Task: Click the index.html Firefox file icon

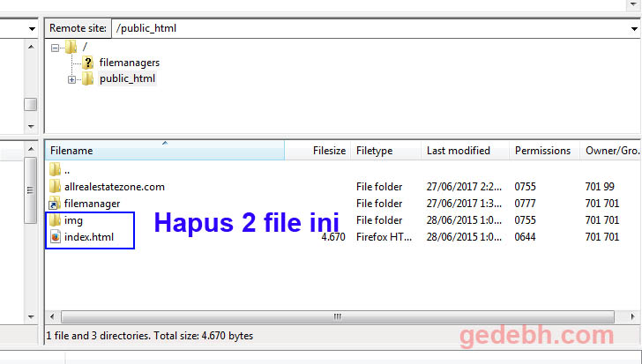Action: [x=56, y=237]
